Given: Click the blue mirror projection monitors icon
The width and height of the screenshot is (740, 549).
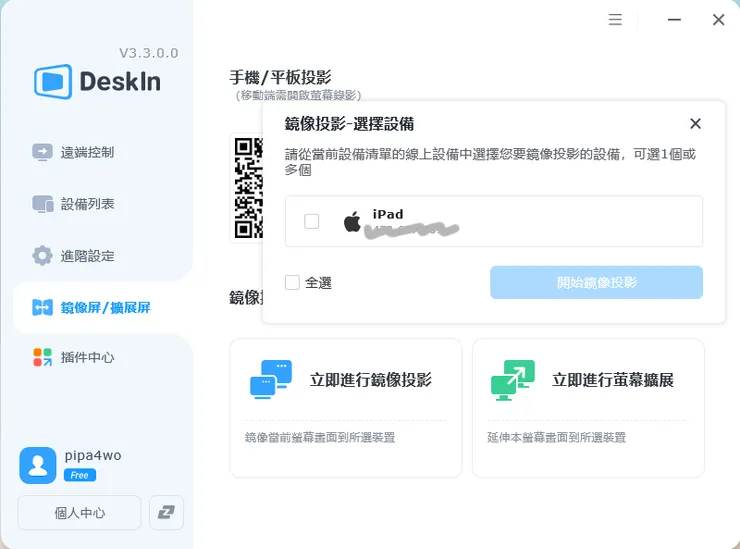Looking at the screenshot, I should coord(271,380).
